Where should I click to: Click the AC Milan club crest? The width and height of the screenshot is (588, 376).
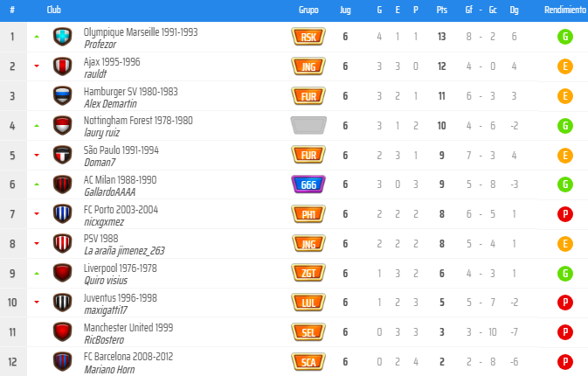(62, 185)
